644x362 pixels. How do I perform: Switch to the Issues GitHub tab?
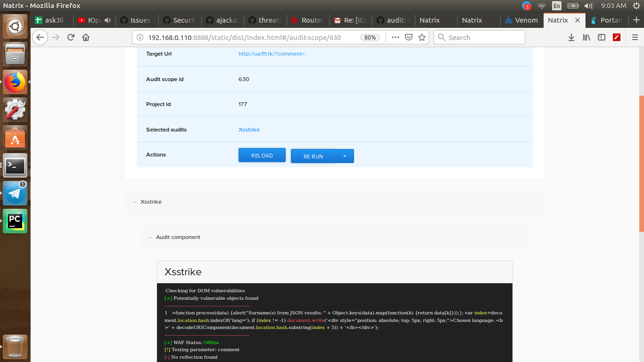137,20
